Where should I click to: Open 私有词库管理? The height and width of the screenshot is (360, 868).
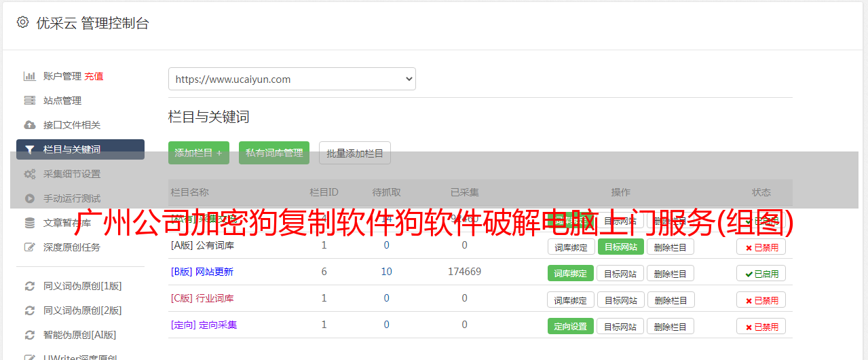tap(274, 153)
